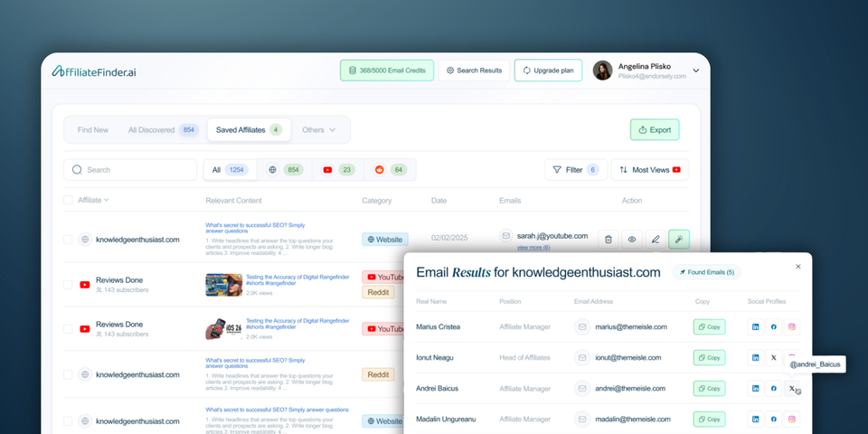Close the Email Results popup

click(798, 267)
